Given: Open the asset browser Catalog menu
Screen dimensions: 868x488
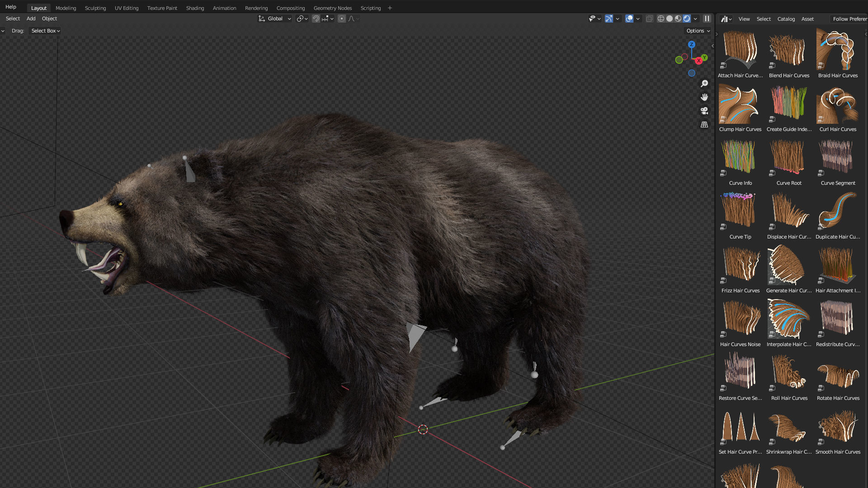Looking at the screenshot, I should pos(786,19).
